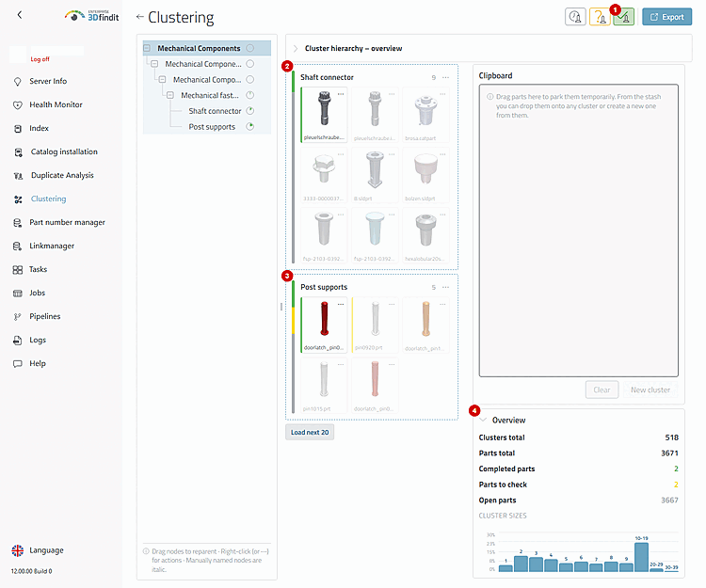Click the Part number manager icon
This screenshot has width=706, height=588.
click(x=18, y=223)
